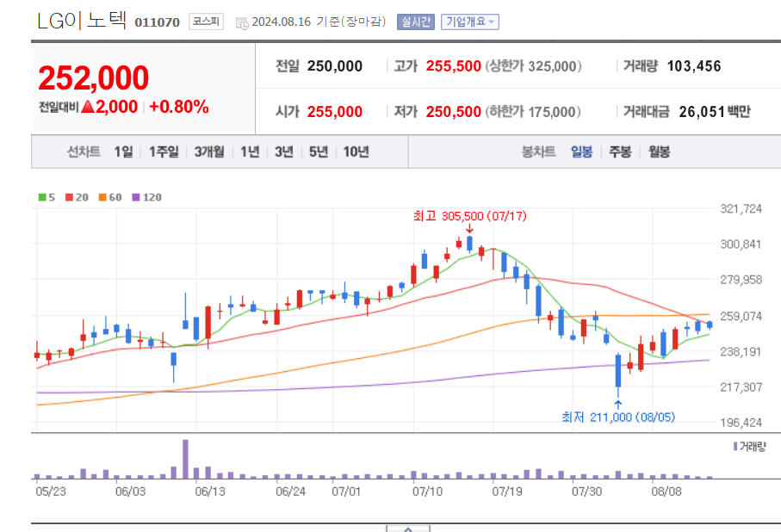781x532 pixels.
Task: Select the 3개월 line chart tab
Action: 209,152
